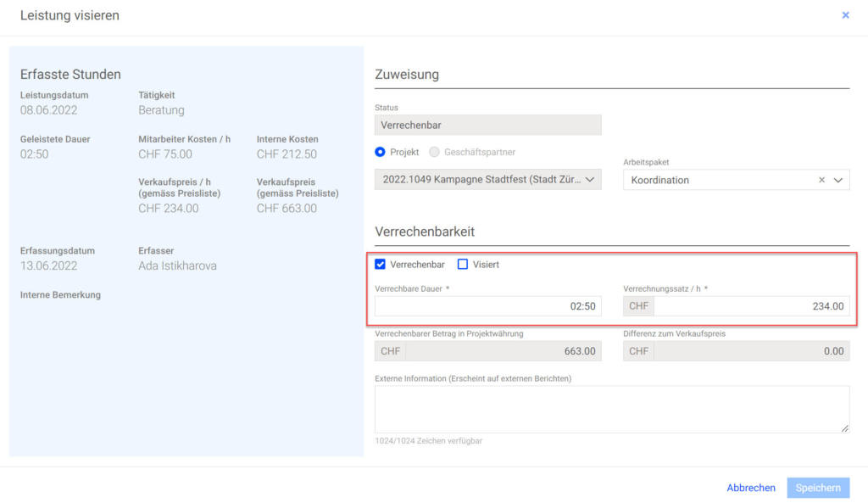Close the Leistung visieren dialog
Image resolution: width=868 pixels, height=503 pixels.
click(x=845, y=15)
